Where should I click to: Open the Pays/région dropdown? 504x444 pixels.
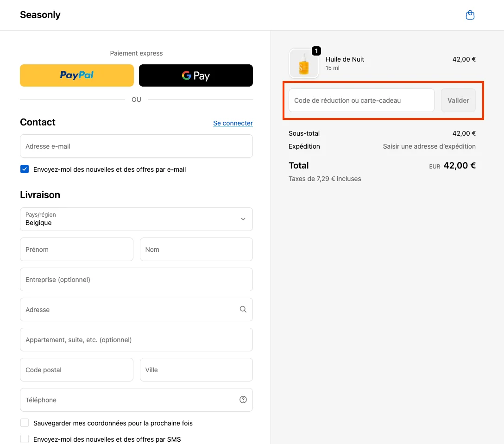[136, 219]
